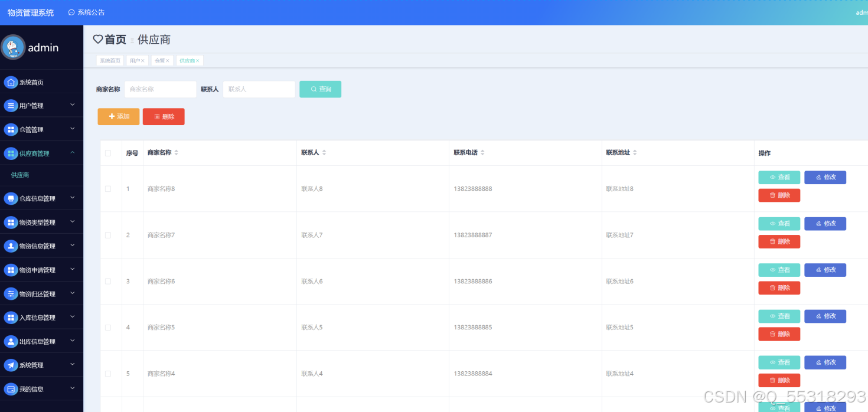Click the admin avatar picture

[13, 47]
